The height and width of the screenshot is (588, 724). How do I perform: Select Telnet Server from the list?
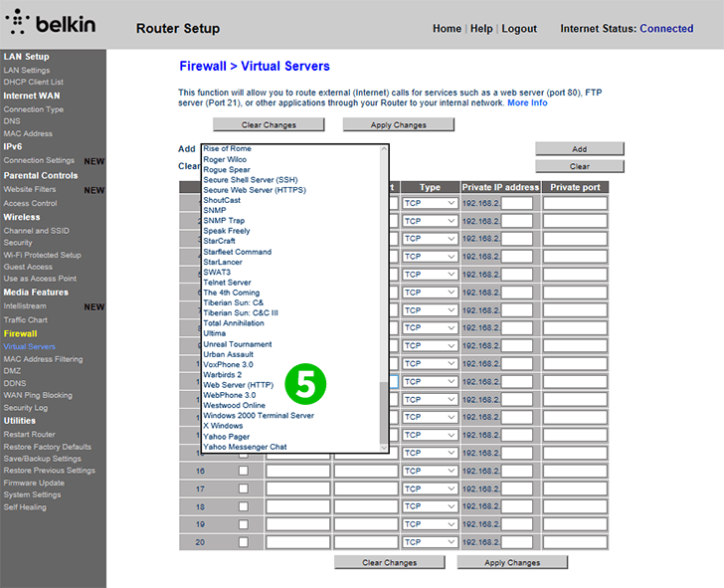tap(227, 283)
